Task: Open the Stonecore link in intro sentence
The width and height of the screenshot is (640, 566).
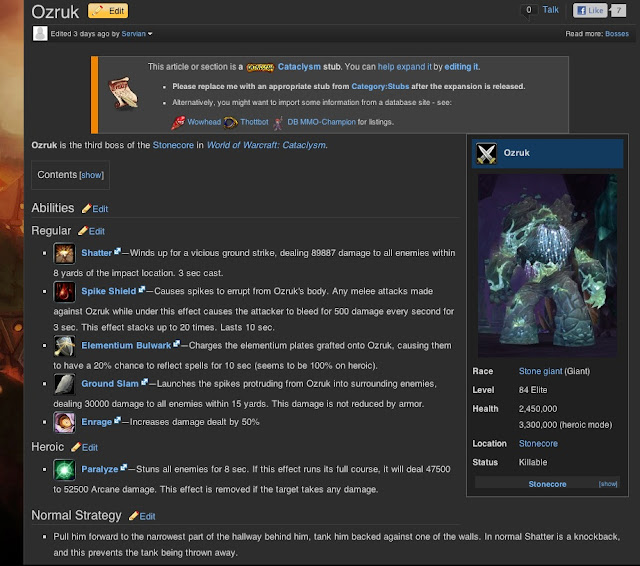Action: 173,145
